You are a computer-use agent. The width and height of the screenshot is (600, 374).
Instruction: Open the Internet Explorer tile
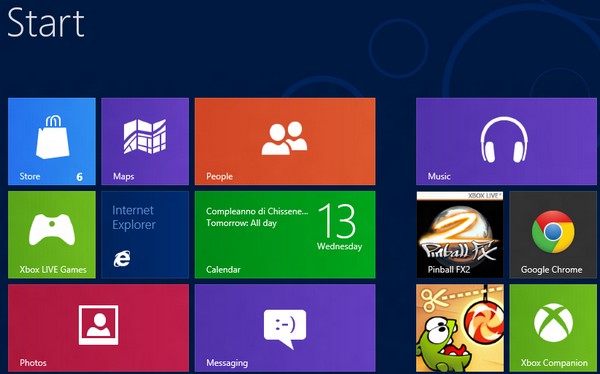coord(145,235)
